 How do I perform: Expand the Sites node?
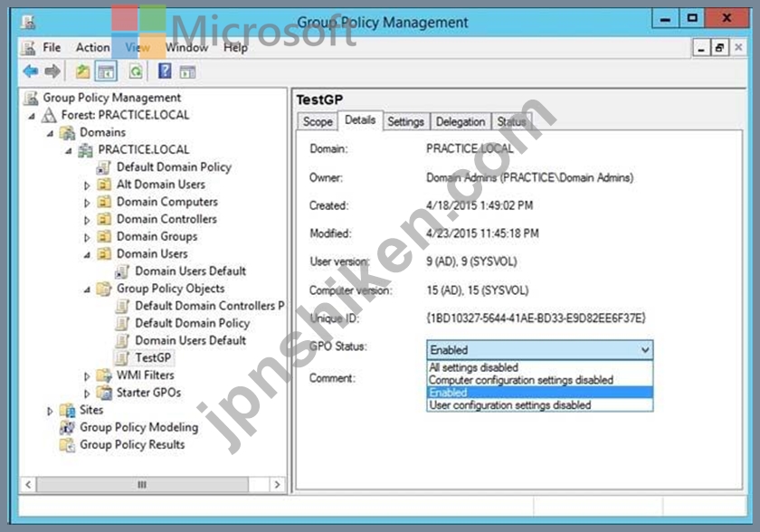click(50, 412)
